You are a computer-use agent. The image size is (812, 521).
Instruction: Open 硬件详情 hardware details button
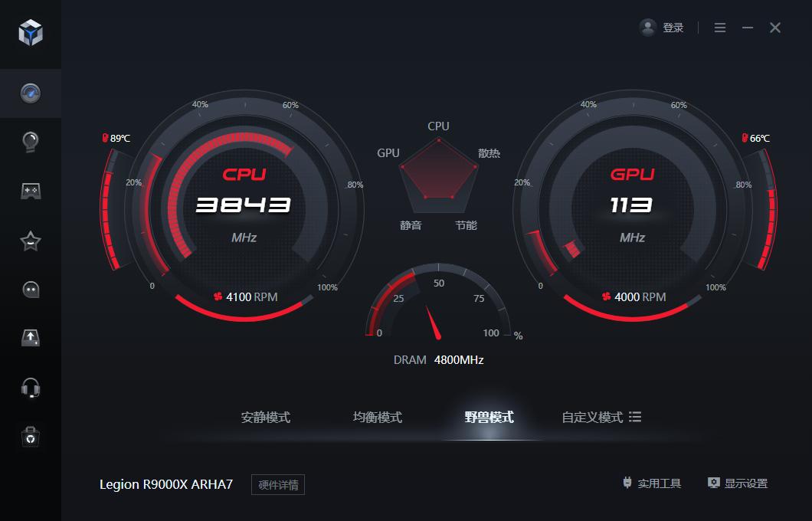[x=278, y=485]
